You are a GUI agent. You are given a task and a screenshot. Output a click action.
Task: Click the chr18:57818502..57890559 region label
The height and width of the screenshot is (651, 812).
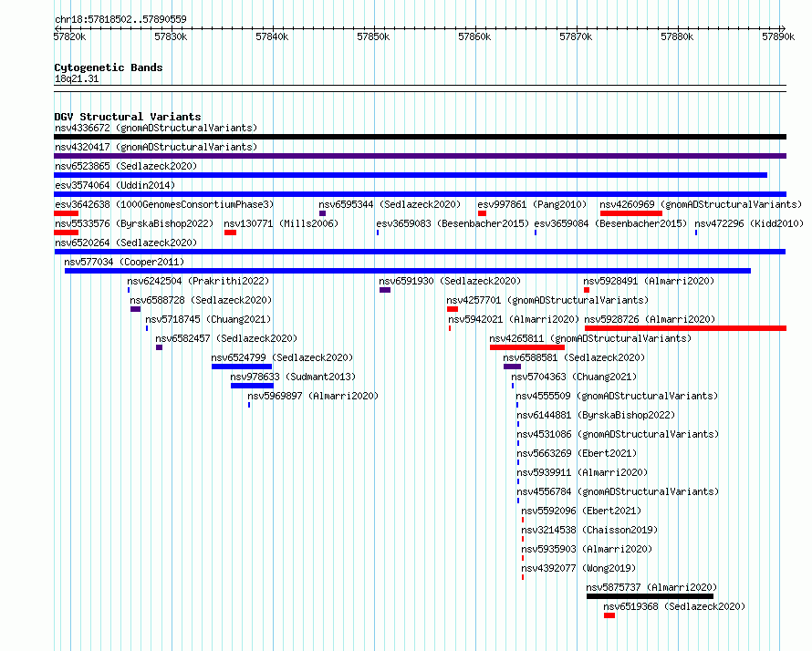click(120, 19)
